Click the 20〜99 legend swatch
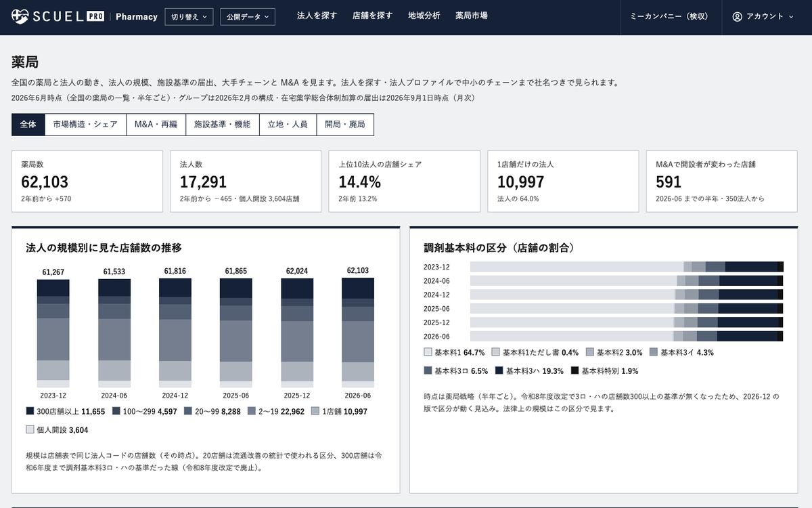This screenshot has height=508, width=812. tap(187, 411)
